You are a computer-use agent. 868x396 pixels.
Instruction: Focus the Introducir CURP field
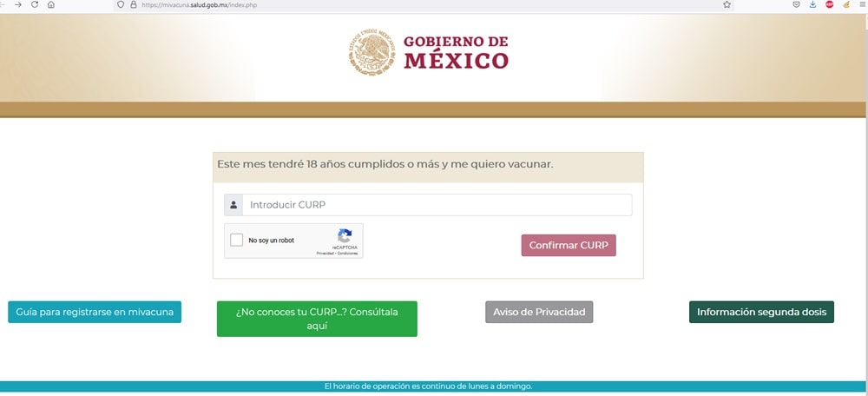pyautogui.click(x=437, y=205)
